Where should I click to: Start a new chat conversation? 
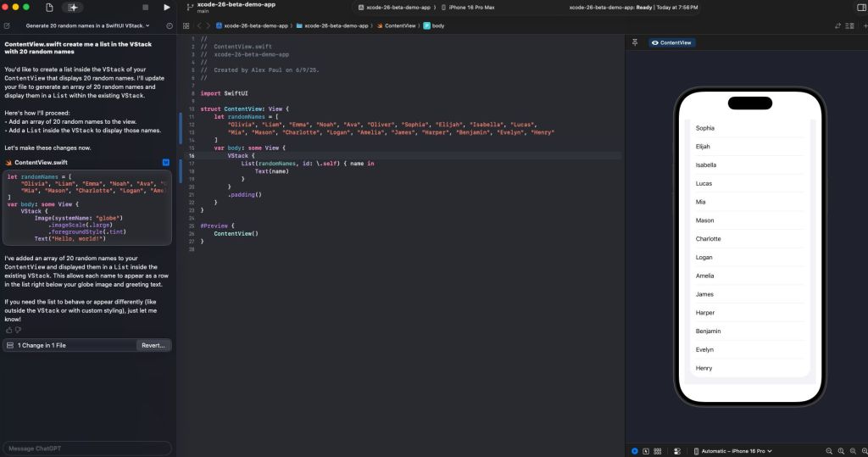pyautogui.click(x=6, y=26)
